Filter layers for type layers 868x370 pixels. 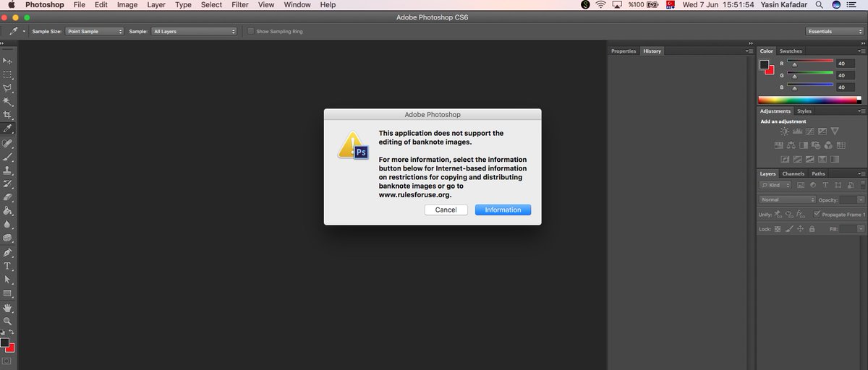[825, 185]
